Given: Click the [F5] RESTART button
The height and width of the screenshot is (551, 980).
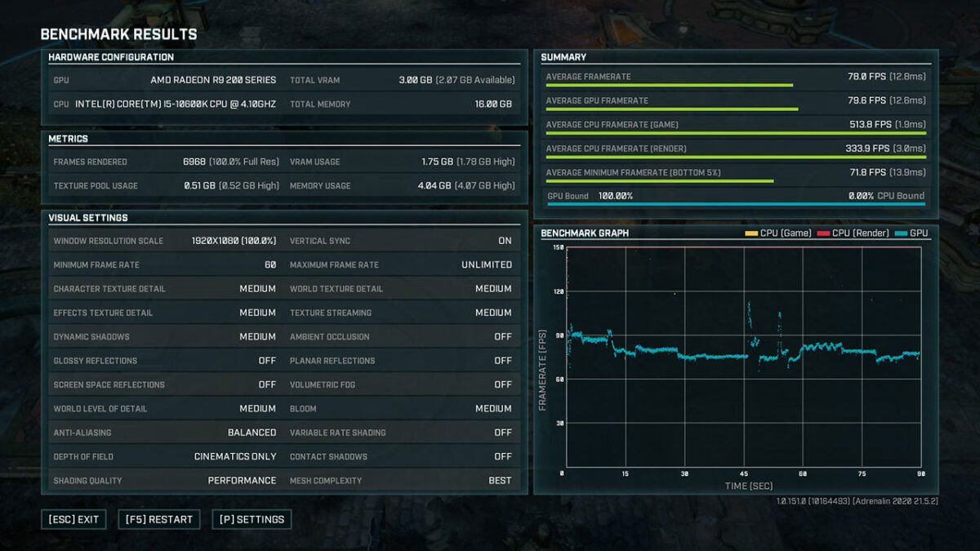Looking at the screenshot, I should pyautogui.click(x=158, y=519).
